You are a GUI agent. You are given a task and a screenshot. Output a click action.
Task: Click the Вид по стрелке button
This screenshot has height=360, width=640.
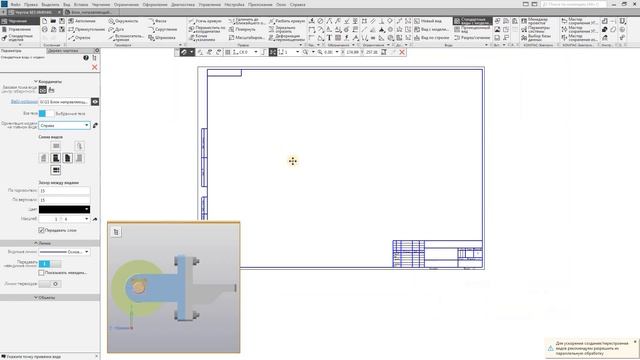[431, 38]
